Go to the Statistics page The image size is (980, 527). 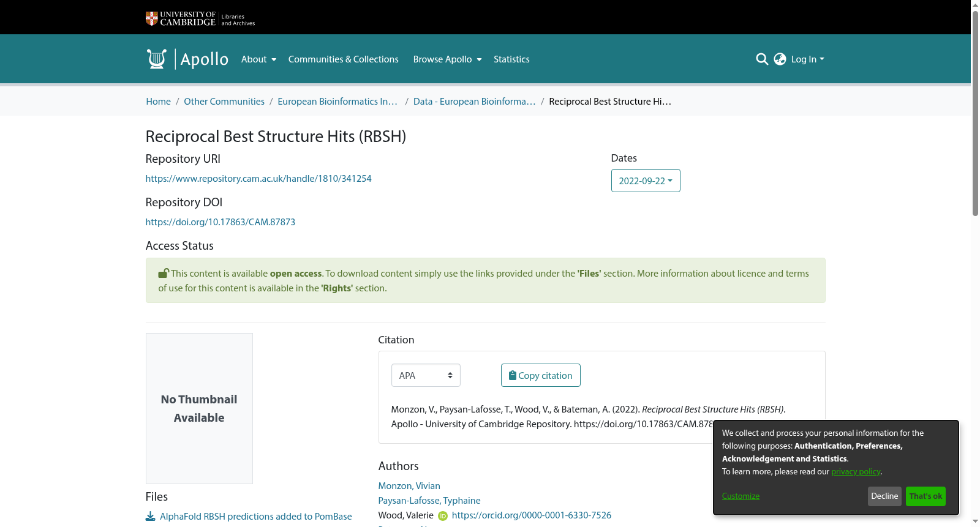click(511, 59)
